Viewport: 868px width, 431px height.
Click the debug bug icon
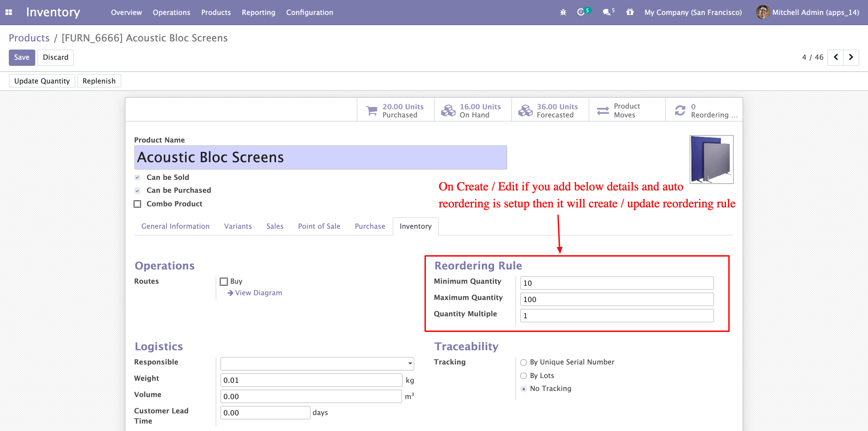tap(563, 12)
